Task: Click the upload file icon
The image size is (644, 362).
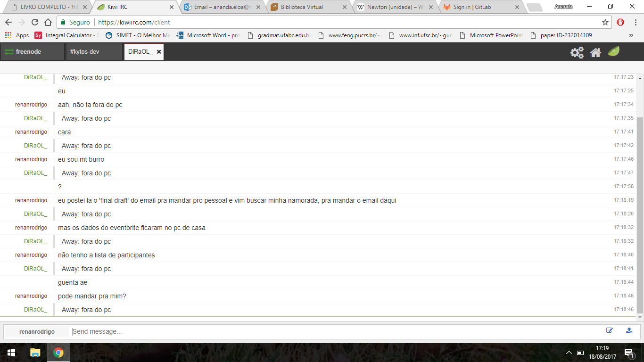Action: click(x=629, y=330)
